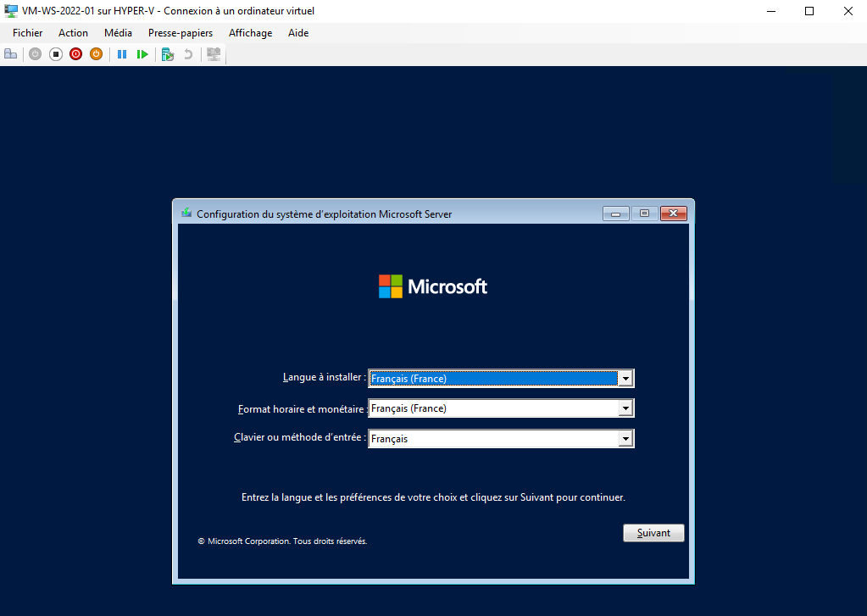The height and width of the screenshot is (616, 867).
Task: Turn off the VM with the black stop icon
Action: pyautogui.click(x=56, y=54)
